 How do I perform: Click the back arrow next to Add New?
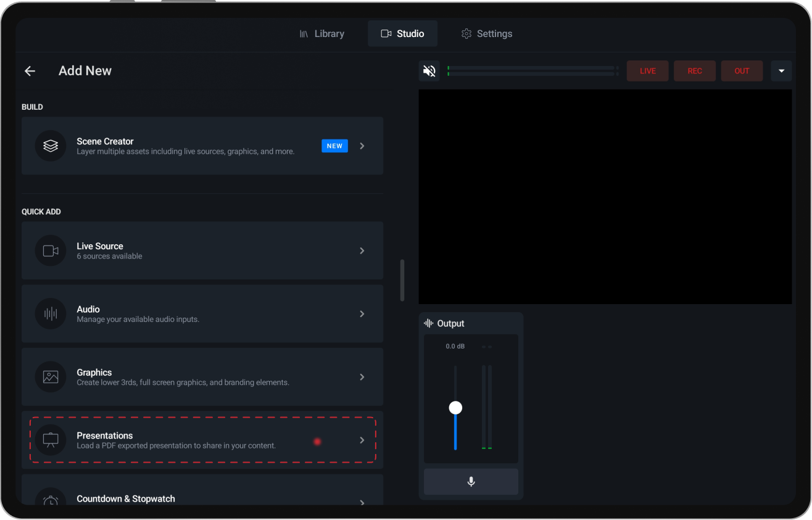30,70
